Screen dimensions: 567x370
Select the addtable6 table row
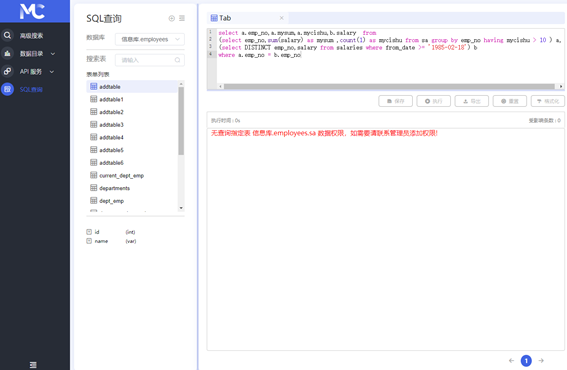click(x=132, y=162)
